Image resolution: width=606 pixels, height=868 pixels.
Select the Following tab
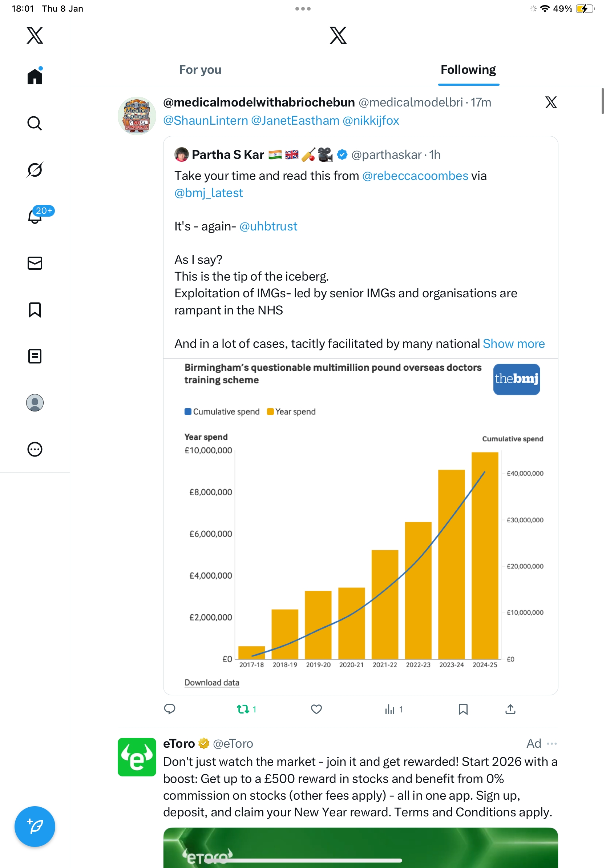click(x=468, y=70)
